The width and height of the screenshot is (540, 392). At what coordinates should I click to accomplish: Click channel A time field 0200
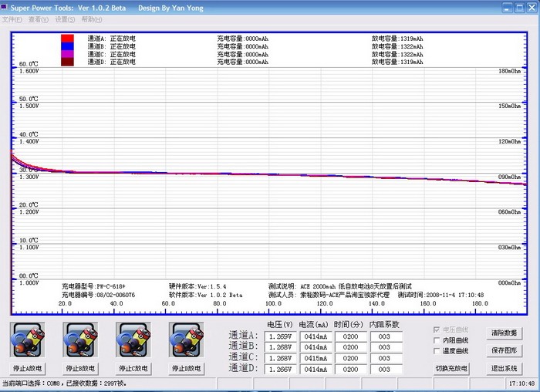(x=350, y=336)
